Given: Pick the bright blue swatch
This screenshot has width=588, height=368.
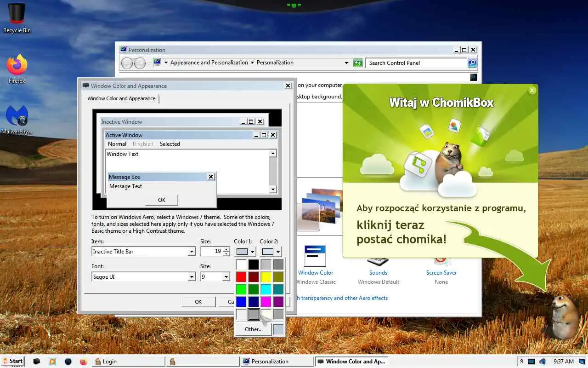Looking at the screenshot, I should click(x=241, y=302).
